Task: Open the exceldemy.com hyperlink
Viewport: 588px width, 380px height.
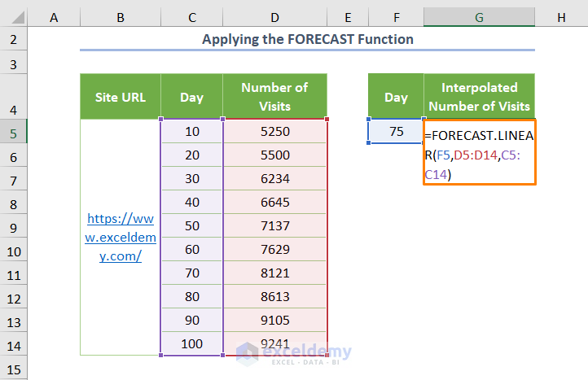Action: (x=121, y=237)
